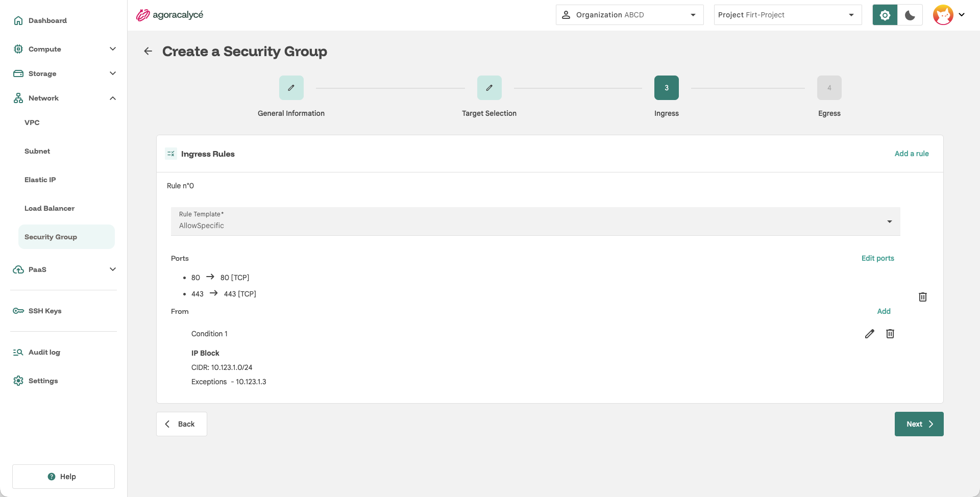Image resolution: width=980 pixels, height=497 pixels.
Task: Switch to light mode
Action: coord(885,15)
